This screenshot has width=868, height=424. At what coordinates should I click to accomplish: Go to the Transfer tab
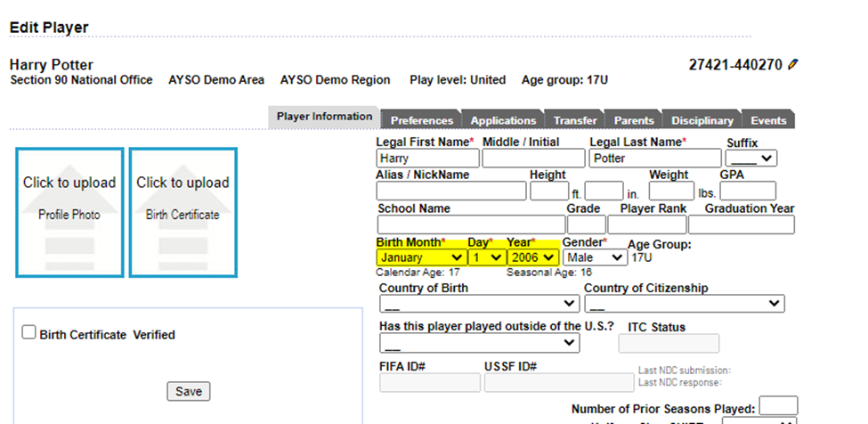574,120
